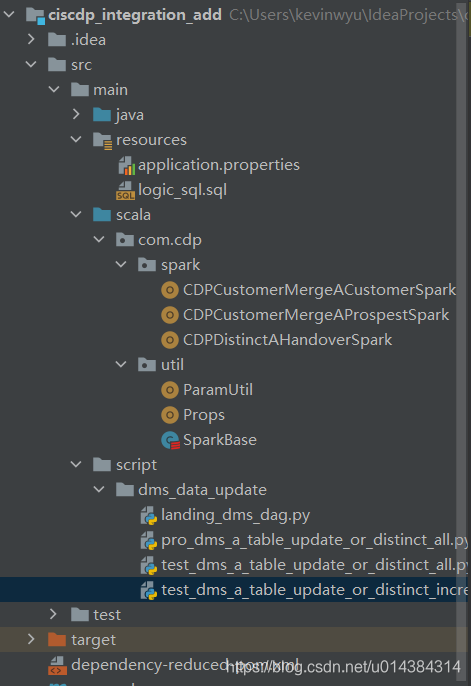
Task: Collapse the spark package arrow
Action: [121, 265]
